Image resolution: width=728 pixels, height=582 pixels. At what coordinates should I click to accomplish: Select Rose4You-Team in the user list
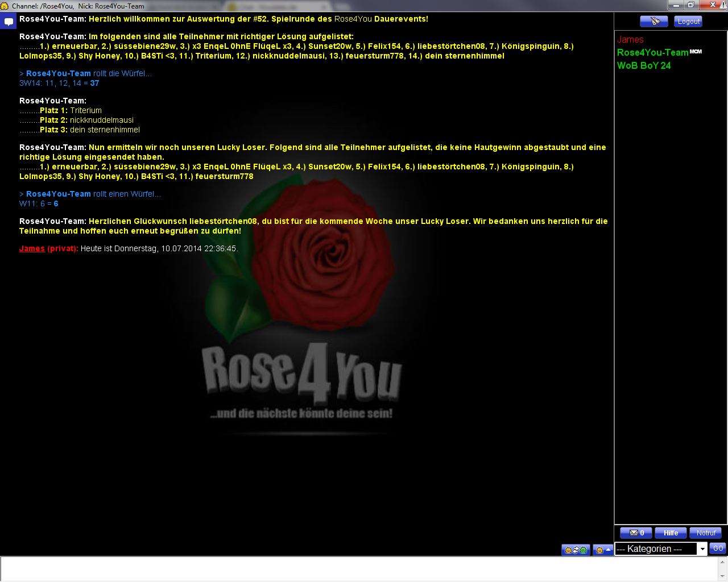pos(652,53)
